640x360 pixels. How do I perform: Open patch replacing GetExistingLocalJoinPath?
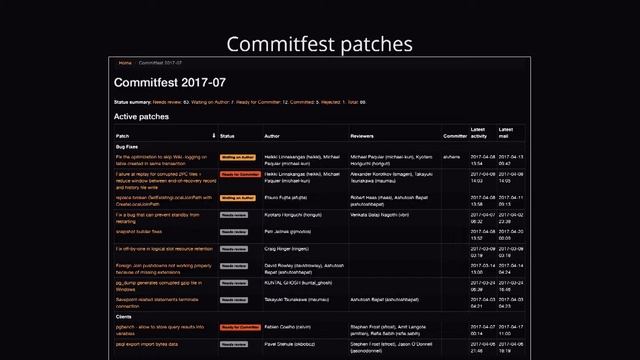[164, 200]
